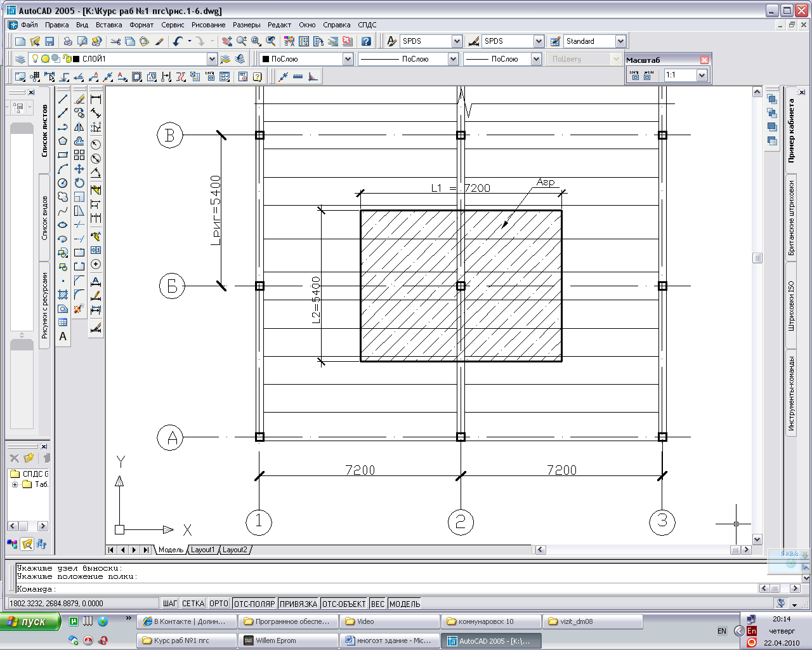Toggle СЕТКА grid display
This screenshot has width=812, height=650.
pyautogui.click(x=193, y=604)
